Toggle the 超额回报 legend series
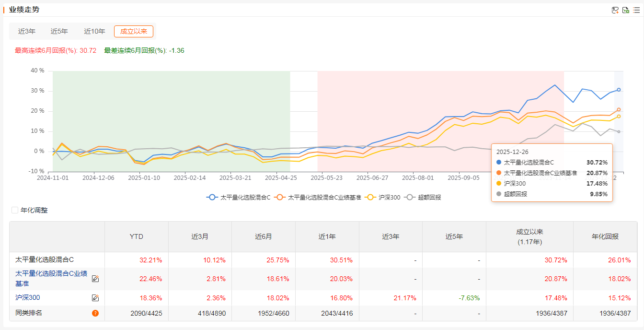644x330 pixels. (x=423, y=197)
